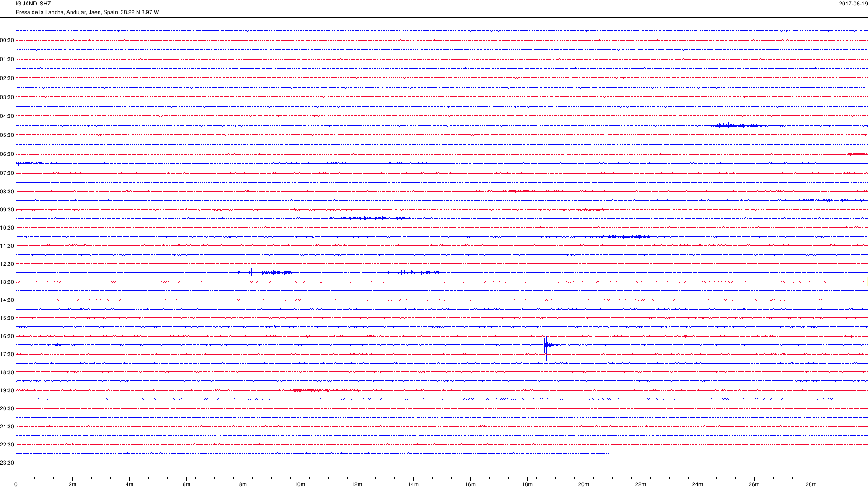Click the 16m axis tick label
This screenshot has height=488, width=868.
tap(470, 485)
